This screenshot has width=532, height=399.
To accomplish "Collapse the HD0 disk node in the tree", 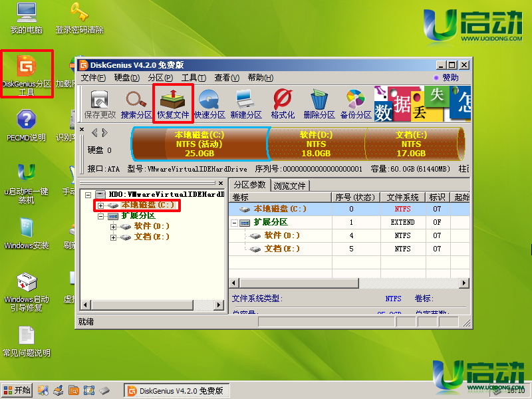I will (x=88, y=195).
